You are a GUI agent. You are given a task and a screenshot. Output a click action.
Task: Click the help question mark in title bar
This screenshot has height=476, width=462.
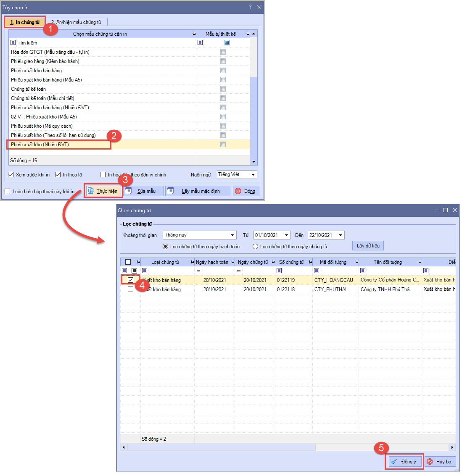250,7
